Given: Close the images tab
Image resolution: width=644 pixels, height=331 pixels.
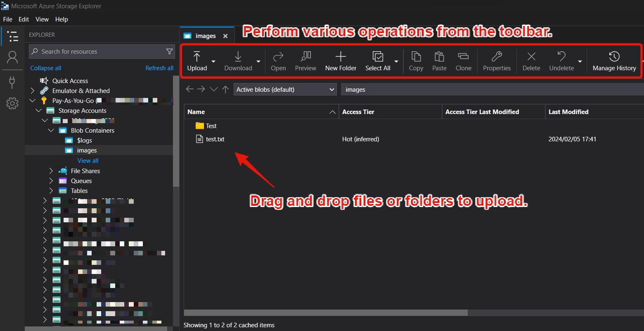Looking at the screenshot, I should tap(225, 36).
